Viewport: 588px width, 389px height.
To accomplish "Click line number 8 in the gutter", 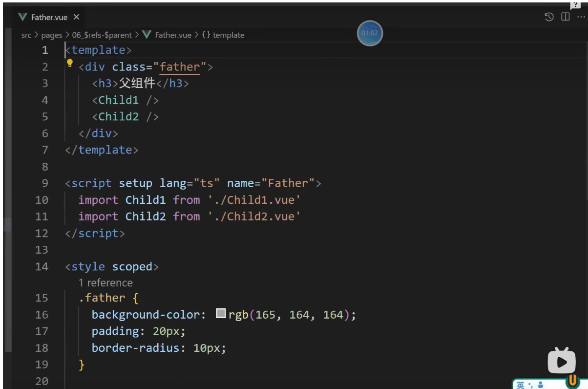I will pos(45,167).
